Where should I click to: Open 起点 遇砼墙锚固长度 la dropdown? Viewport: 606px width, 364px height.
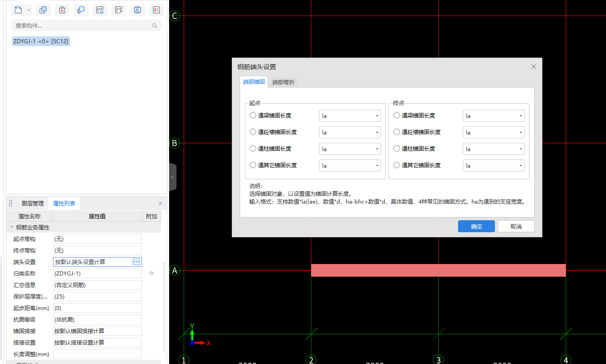click(x=350, y=132)
